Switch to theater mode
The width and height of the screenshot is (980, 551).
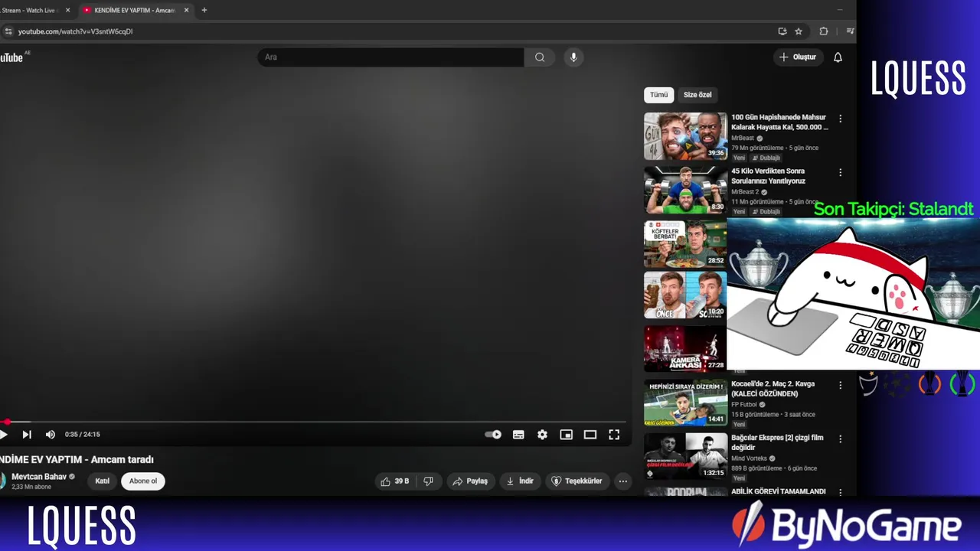[590, 435]
